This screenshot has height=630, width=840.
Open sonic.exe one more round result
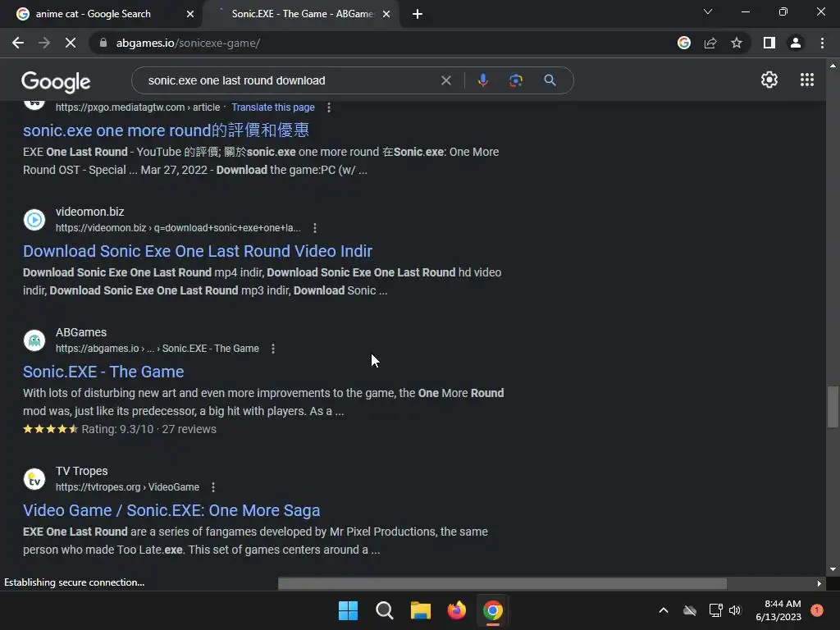click(x=166, y=130)
